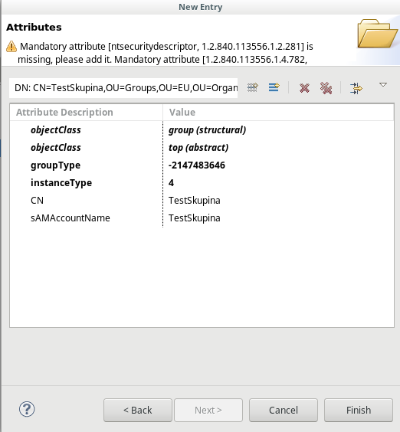The width and height of the screenshot is (400, 432).
Task: Open the toolbar view menu triangle
Action: click(x=383, y=85)
